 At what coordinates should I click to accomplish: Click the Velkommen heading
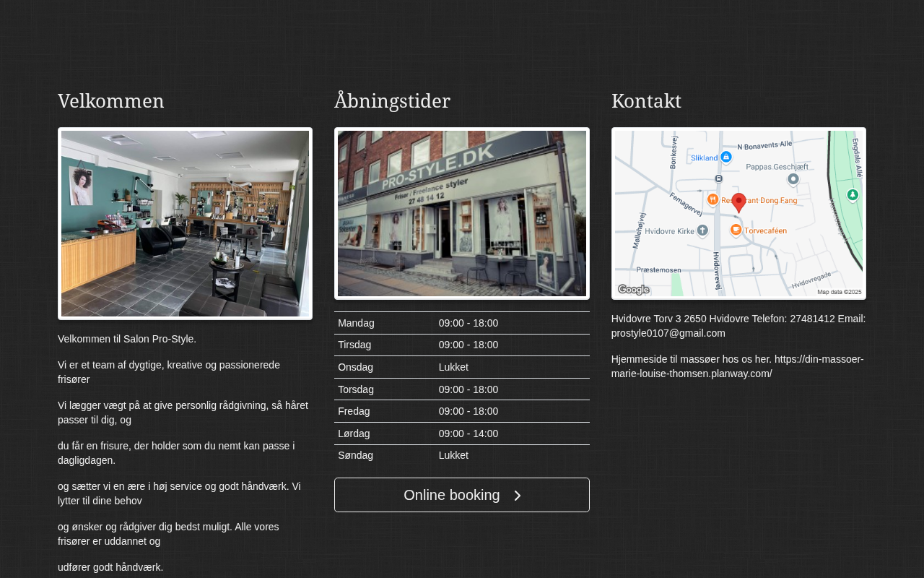point(111,101)
